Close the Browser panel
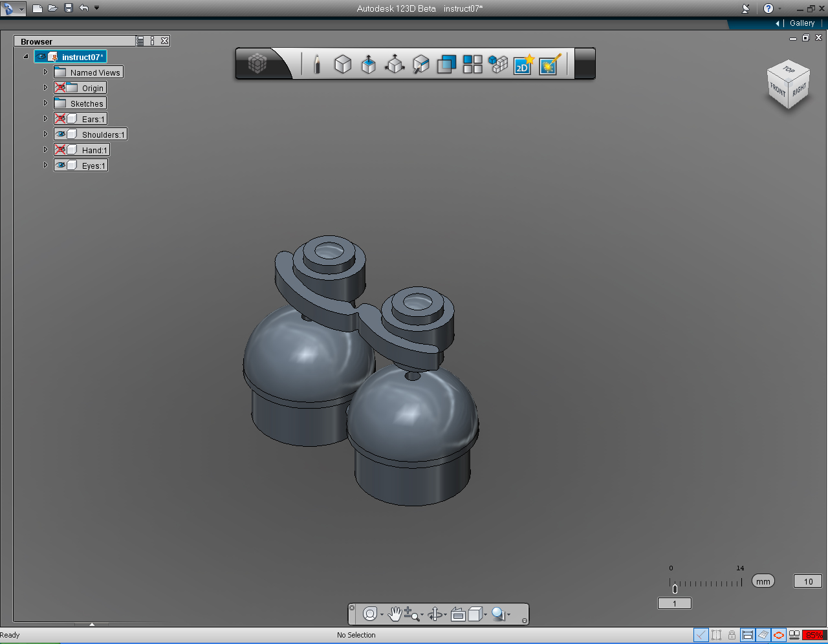 click(165, 41)
